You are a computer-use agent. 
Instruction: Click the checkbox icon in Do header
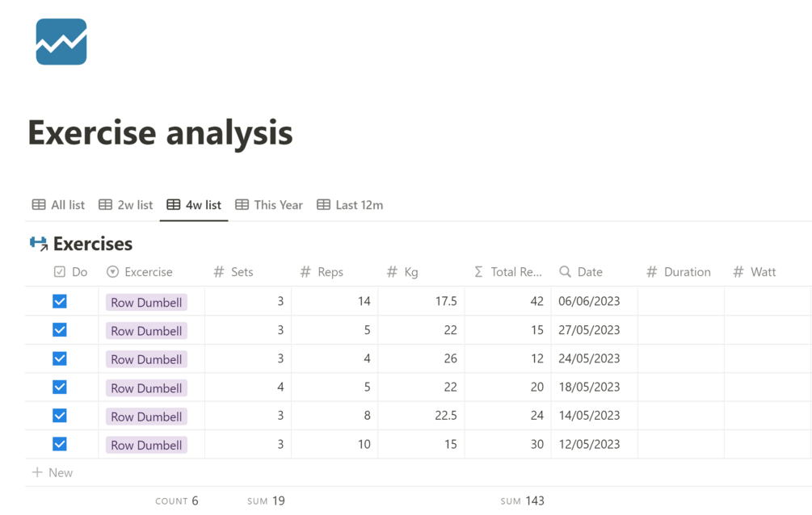60,272
